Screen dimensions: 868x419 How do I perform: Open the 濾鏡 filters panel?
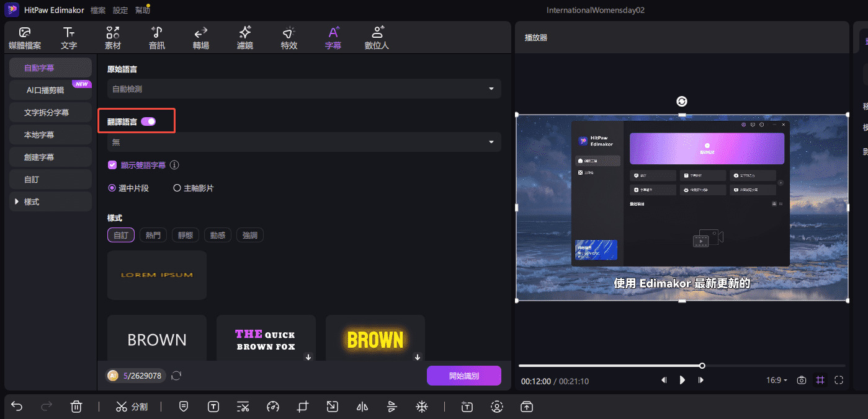(244, 37)
